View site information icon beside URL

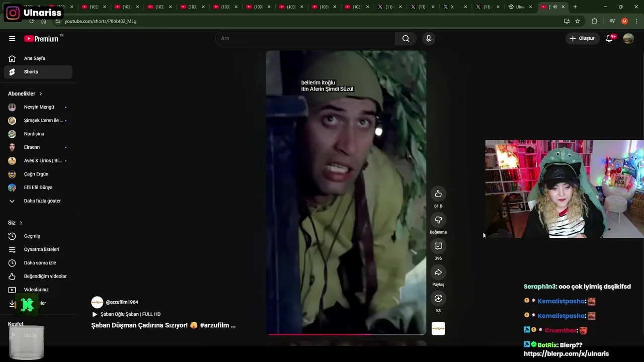tap(58, 21)
